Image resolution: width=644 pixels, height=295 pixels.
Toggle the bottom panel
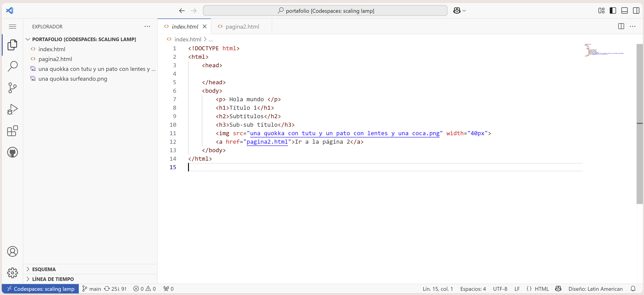(625, 11)
